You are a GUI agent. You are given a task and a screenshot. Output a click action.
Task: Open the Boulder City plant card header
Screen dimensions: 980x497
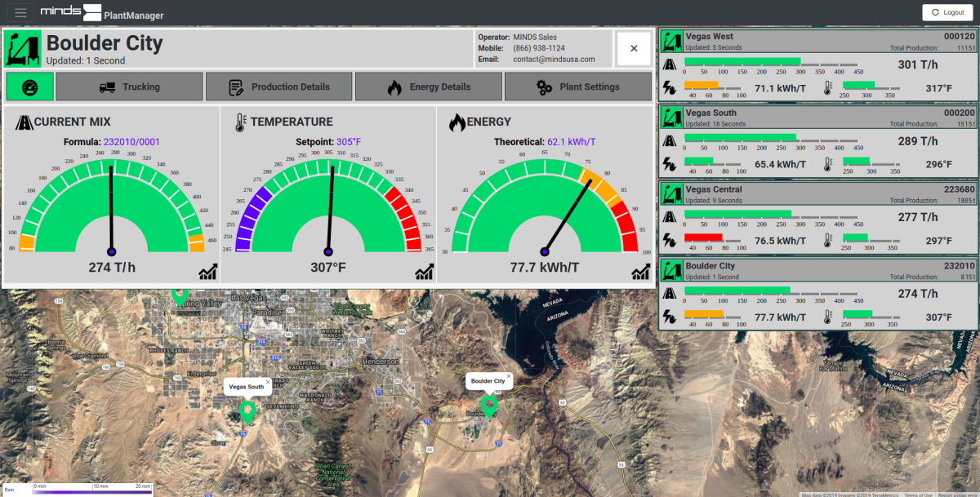(817, 271)
